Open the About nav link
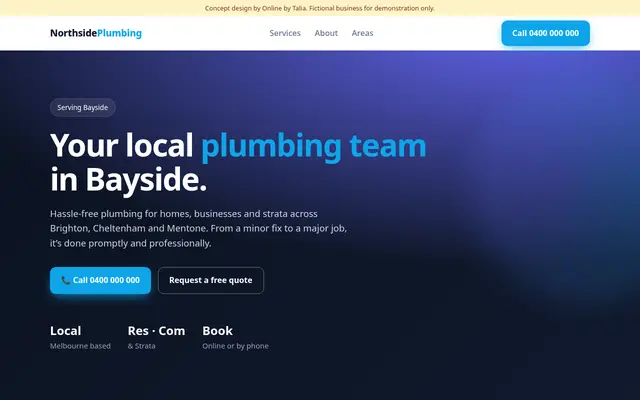 [326, 33]
